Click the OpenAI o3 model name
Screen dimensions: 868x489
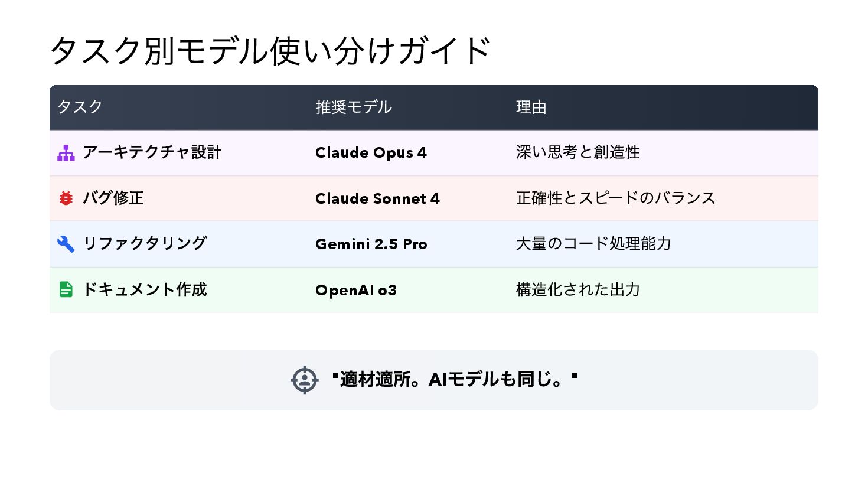(356, 290)
